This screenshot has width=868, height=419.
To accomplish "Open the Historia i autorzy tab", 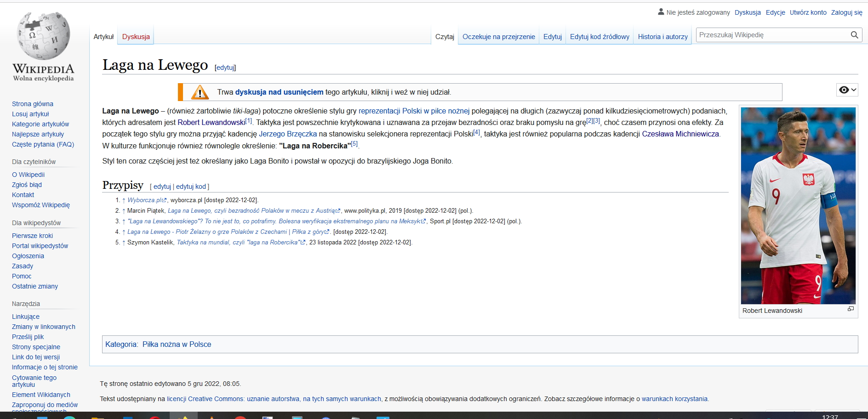I will 663,37.
